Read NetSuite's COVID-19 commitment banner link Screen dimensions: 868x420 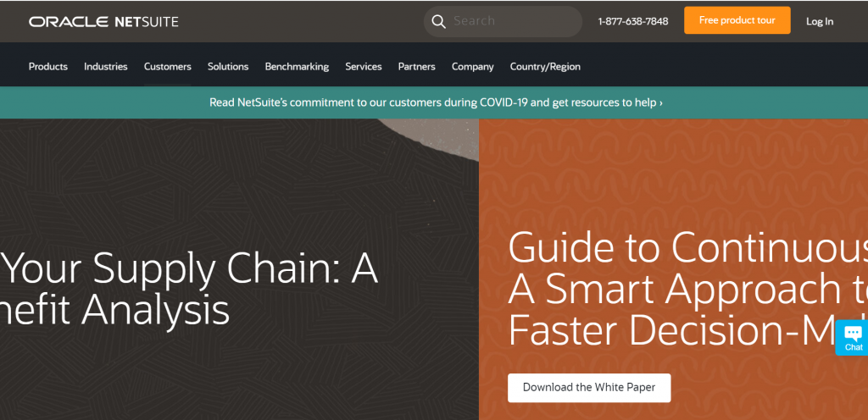coord(436,102)
